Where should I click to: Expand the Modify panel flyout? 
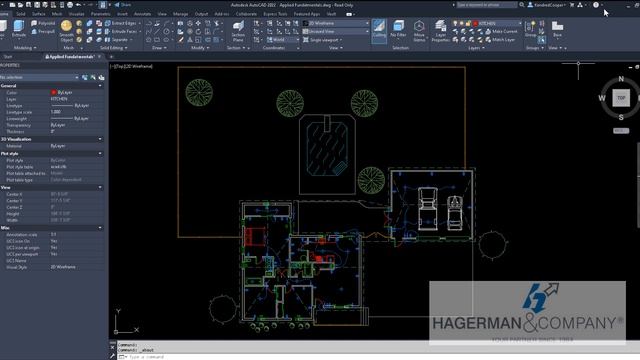pyautogui.click(x=200, y=48)
